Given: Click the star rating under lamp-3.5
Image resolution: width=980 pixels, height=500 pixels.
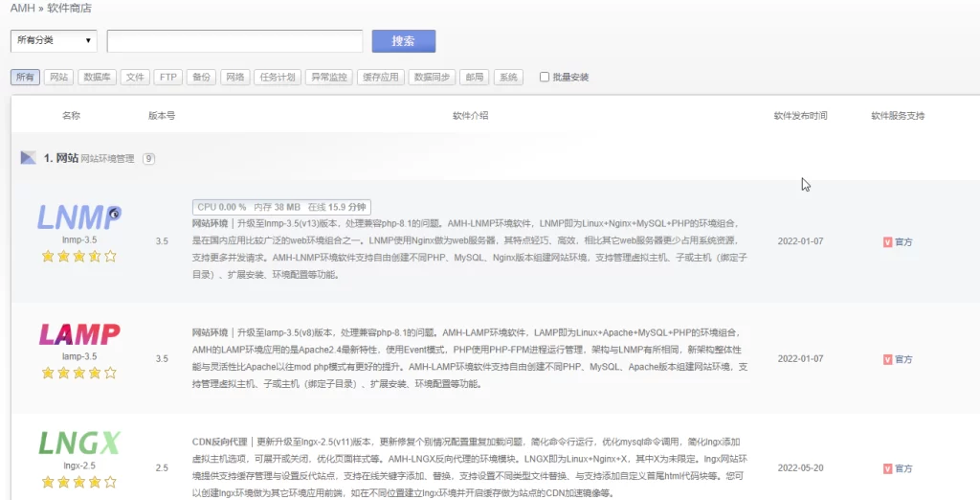Looking at the screenshot, I should coord(78,373).
